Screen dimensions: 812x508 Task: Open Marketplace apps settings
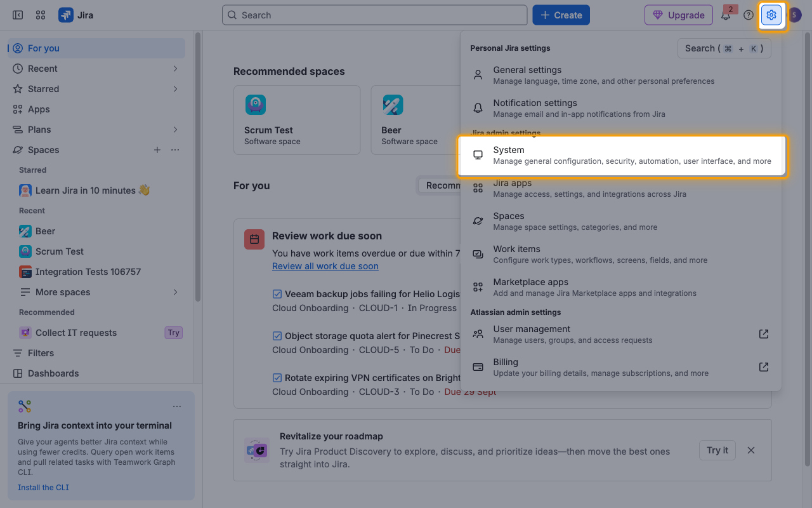pos(621,287)
